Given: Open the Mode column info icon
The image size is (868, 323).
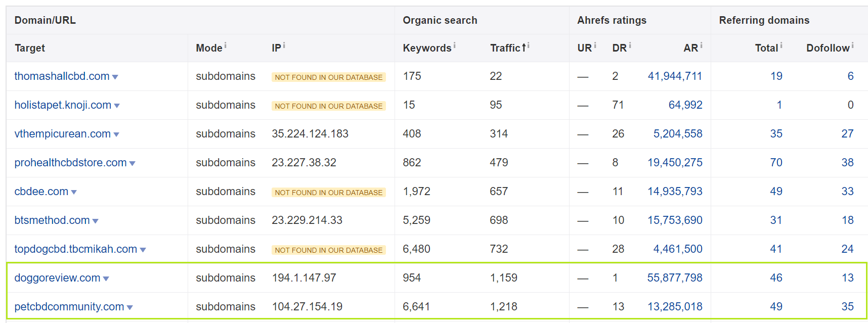Looking at the screenshot, I should click(225, 45).
